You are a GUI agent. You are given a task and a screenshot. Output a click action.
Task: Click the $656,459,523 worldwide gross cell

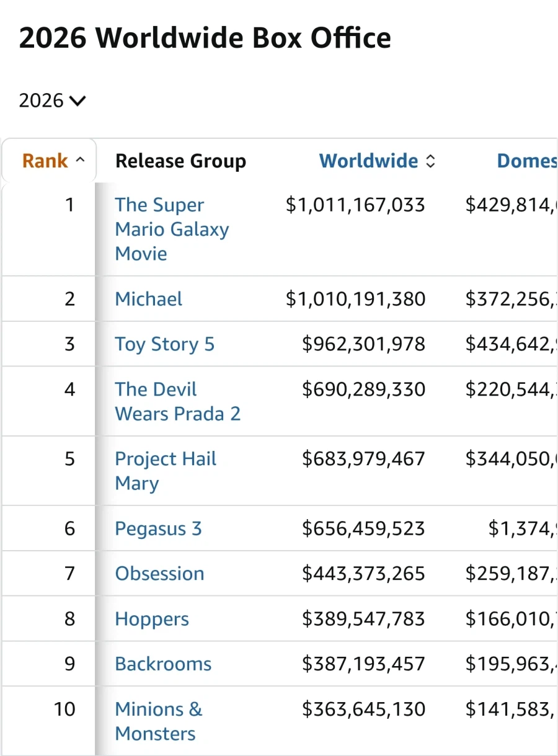pos(363,528)
